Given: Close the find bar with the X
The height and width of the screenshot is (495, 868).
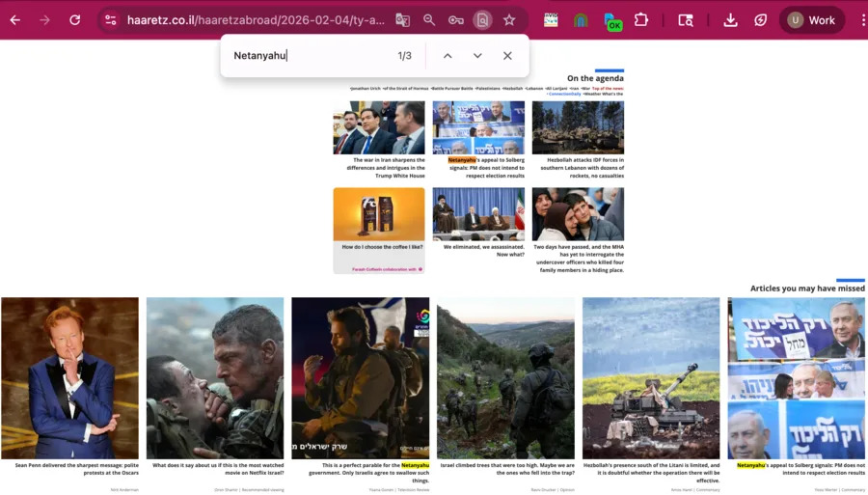Looking at the screenshot, I should click(x=507, y=55).
